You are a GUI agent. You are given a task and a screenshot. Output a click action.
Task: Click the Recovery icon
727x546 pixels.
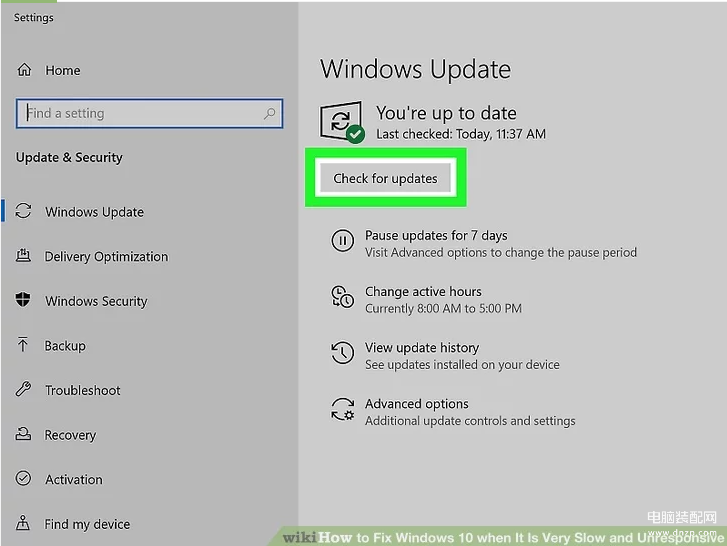pyautogui.click(x=23, y=434)
